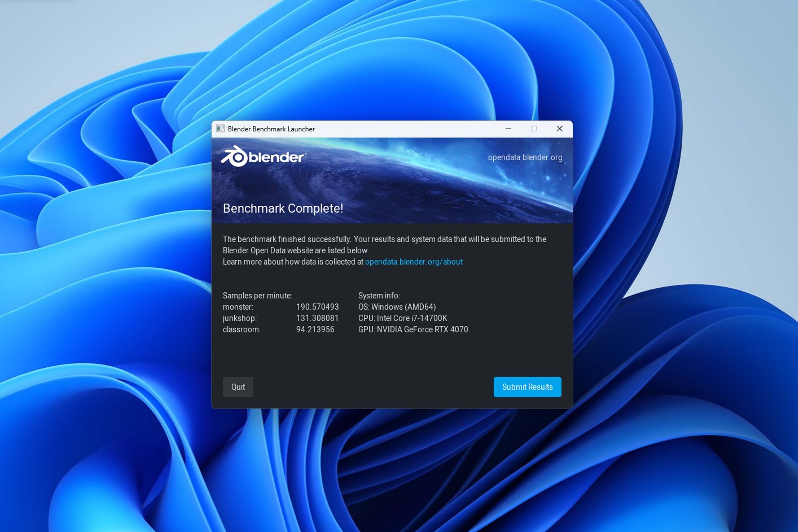The width and height of the screenshot is (798, 532).
Task: Open the opendata.blender.org/about link
Action: pyautogui.click(x=414, y=262)
